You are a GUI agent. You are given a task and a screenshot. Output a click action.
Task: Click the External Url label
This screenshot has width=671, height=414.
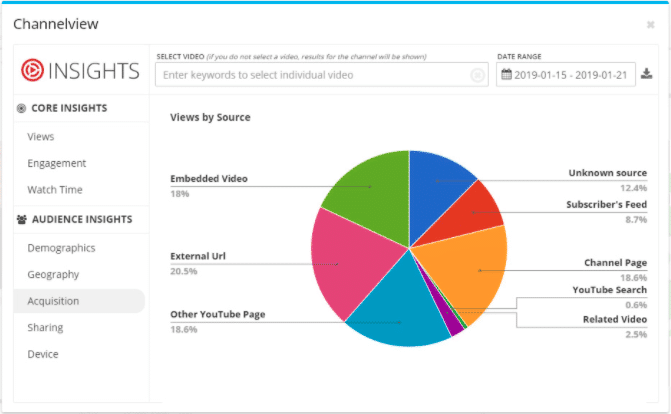(198, 256)
